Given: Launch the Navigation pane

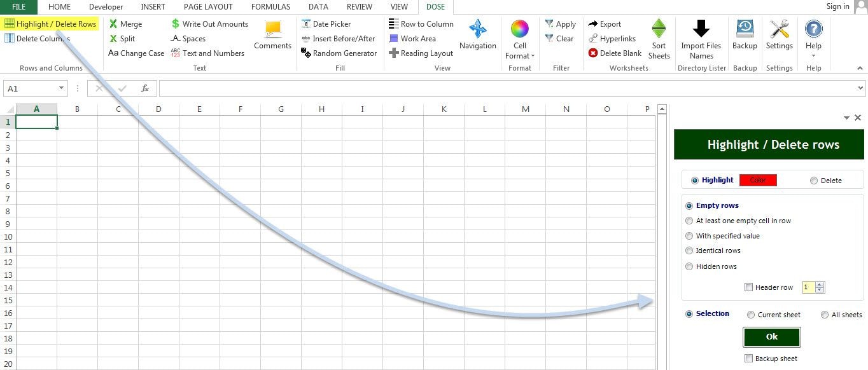Looking at the screenshot, I should [x=477, y=35].
